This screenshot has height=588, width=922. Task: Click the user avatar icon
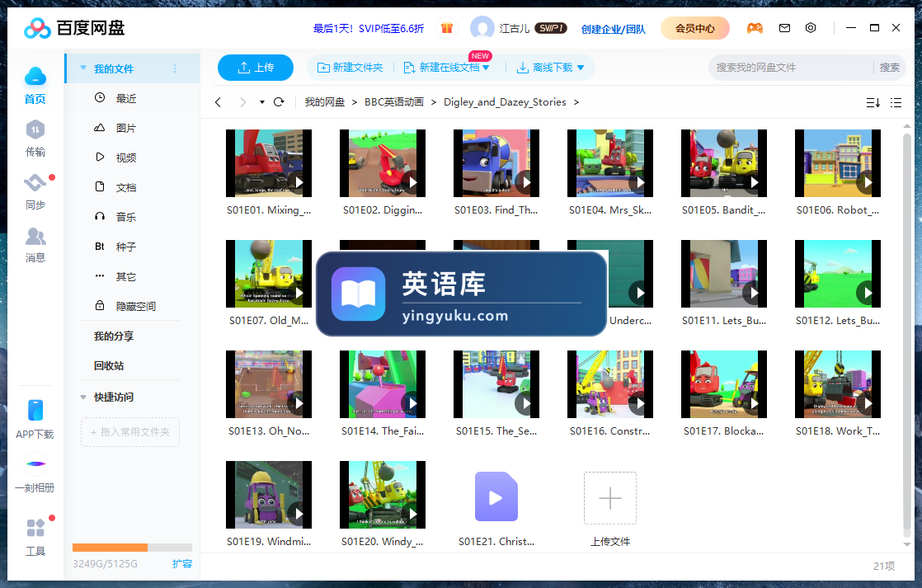point(482,28)
